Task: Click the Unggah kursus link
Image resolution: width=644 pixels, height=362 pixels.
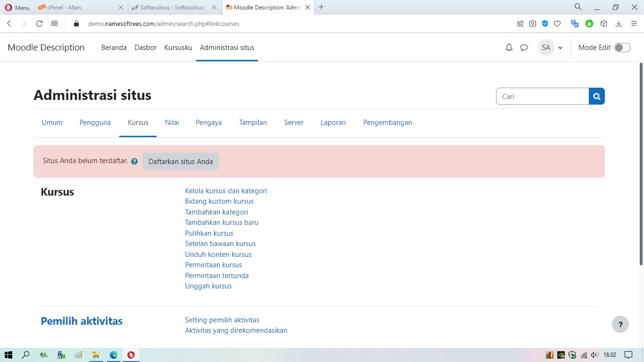Action: pos(208,286)
